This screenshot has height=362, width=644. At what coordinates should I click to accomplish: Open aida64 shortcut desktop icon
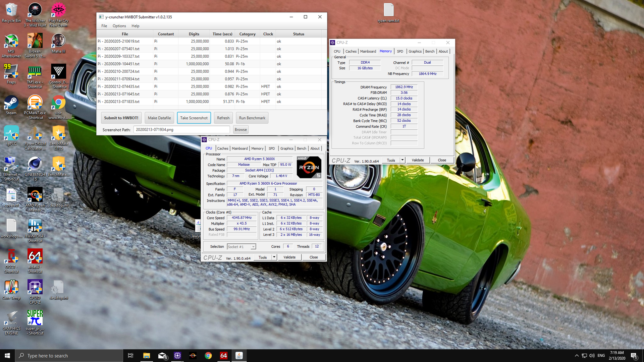coord(35,261)
